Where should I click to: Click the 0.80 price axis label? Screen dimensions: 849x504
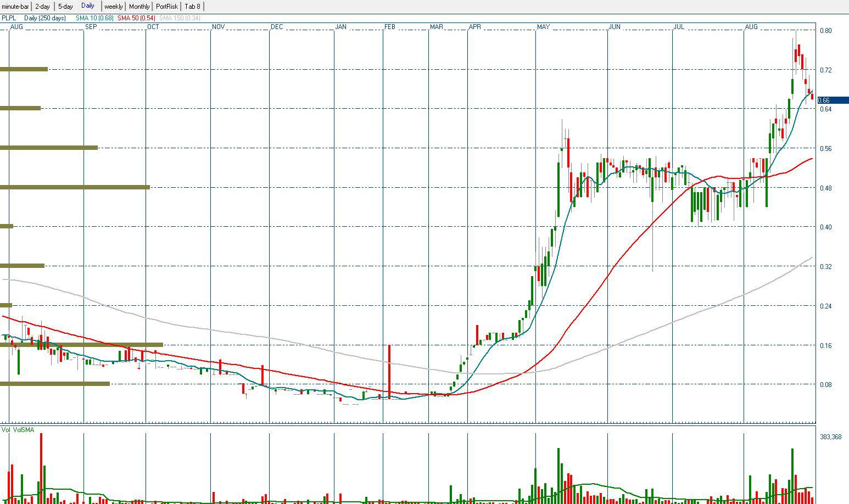825,31
